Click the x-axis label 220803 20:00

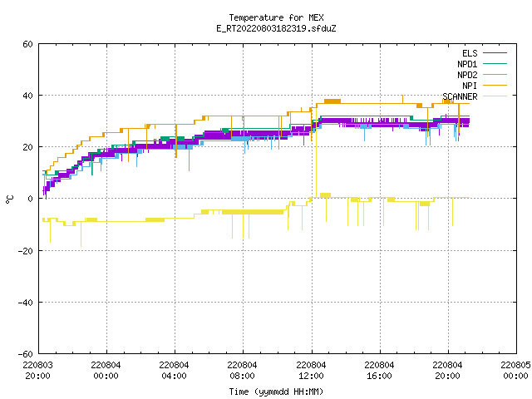click(x=37, y=371)
